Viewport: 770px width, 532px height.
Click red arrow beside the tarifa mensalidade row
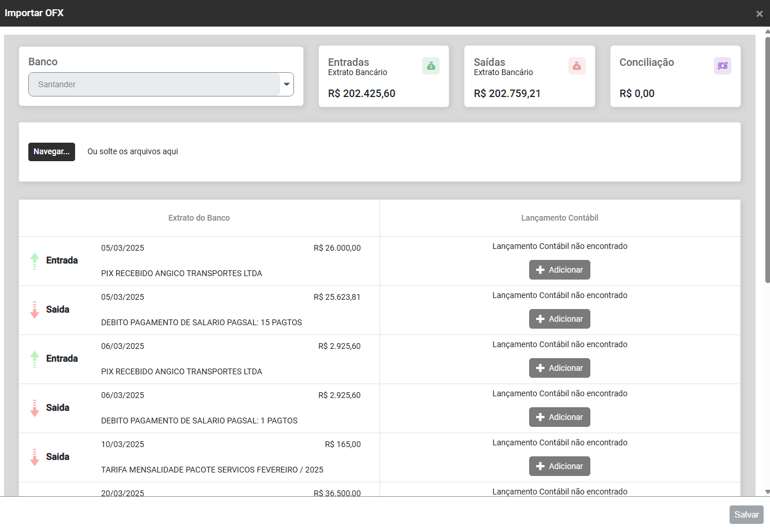[x=35, y=457]
